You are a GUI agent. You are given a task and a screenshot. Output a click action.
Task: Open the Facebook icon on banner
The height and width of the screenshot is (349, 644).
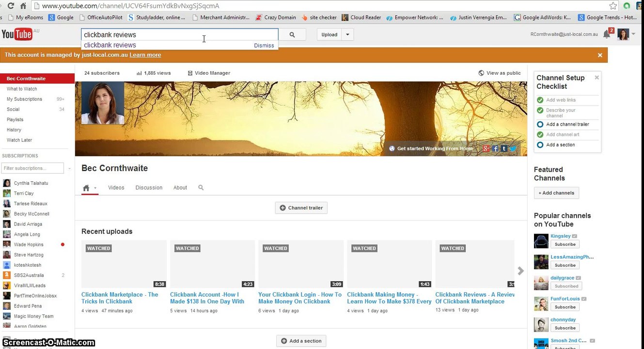click(495, 149)
